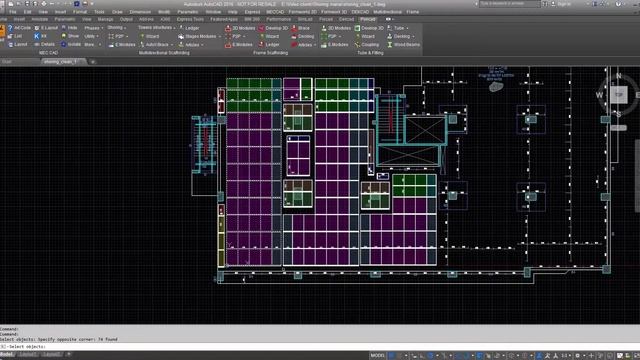
Task: Click E.Modules in Frame Scaffolding panel
Action: tap(239, 45)
